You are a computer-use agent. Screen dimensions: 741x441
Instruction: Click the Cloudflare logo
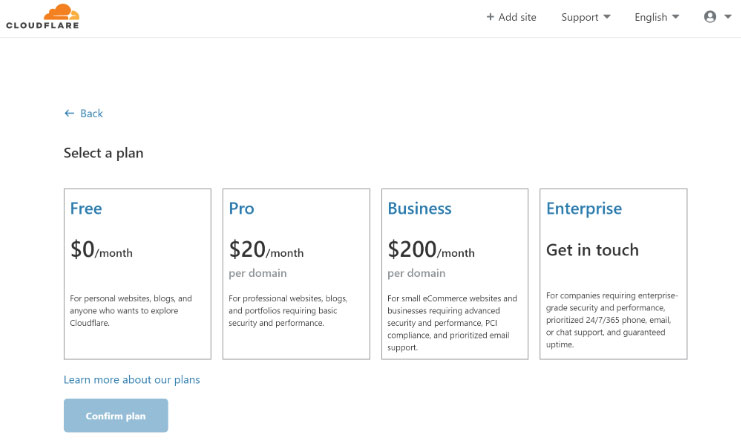coord(43,17)
